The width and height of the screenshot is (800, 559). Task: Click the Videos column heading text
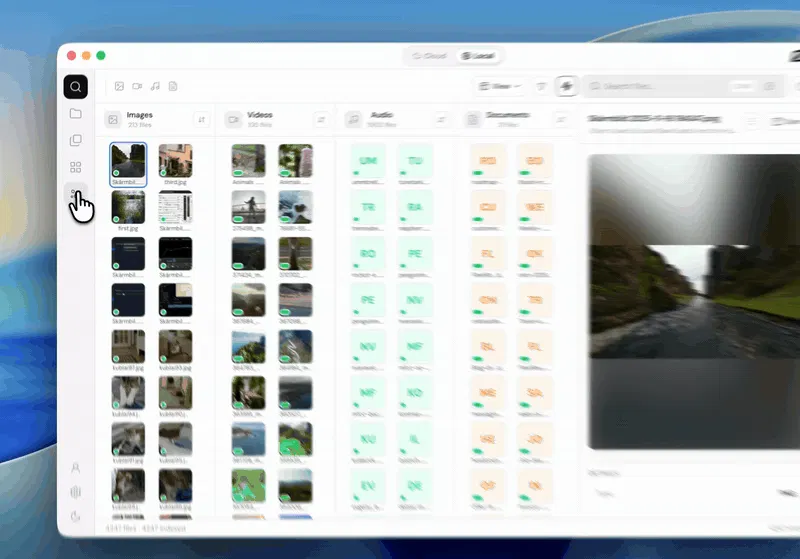260,115
